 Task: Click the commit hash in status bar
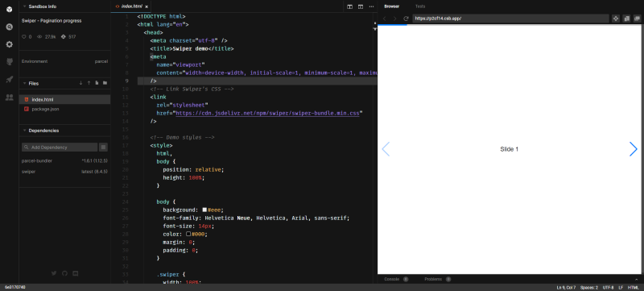14,287
